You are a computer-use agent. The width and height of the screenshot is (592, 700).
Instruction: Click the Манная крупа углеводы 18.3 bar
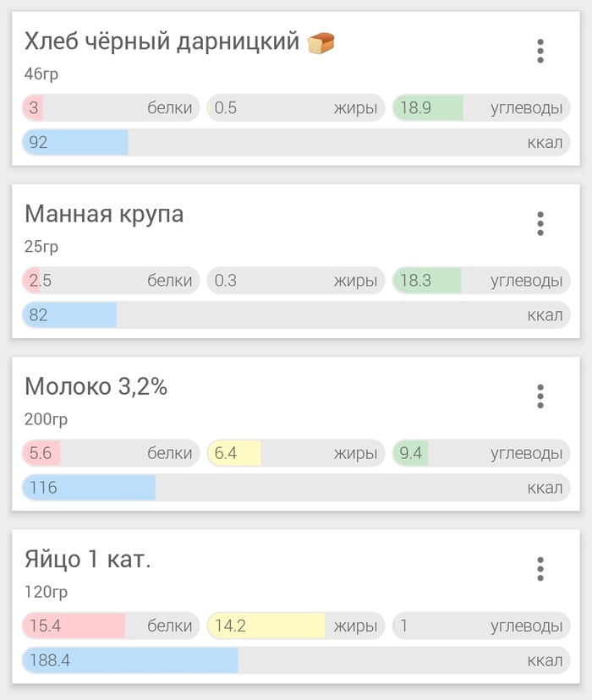click(x=480, y=281)
